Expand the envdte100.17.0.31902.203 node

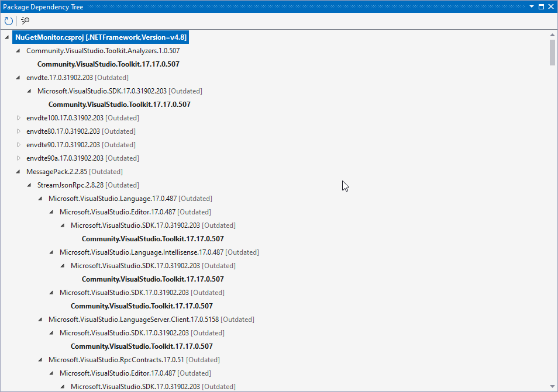(19, 117)
